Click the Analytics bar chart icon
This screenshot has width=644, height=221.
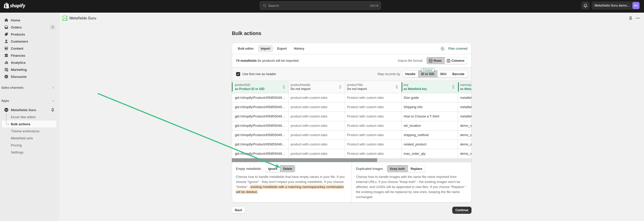coord(6,62)
